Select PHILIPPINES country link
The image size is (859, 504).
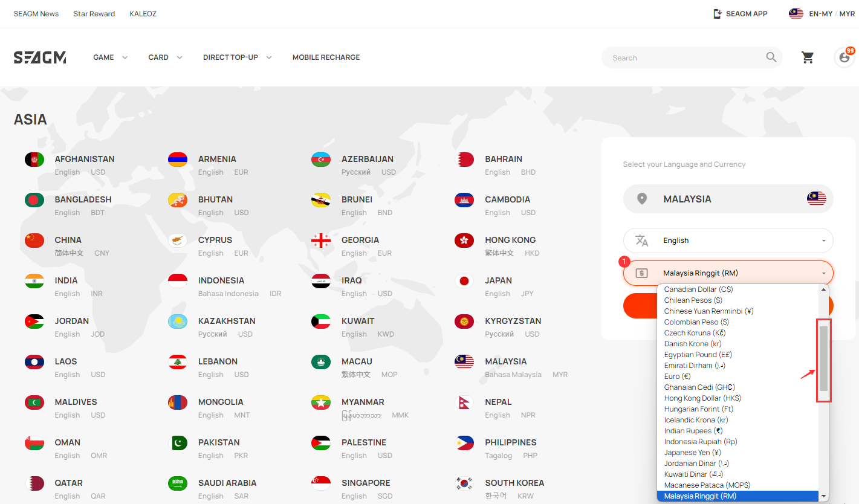coord(511,442)
